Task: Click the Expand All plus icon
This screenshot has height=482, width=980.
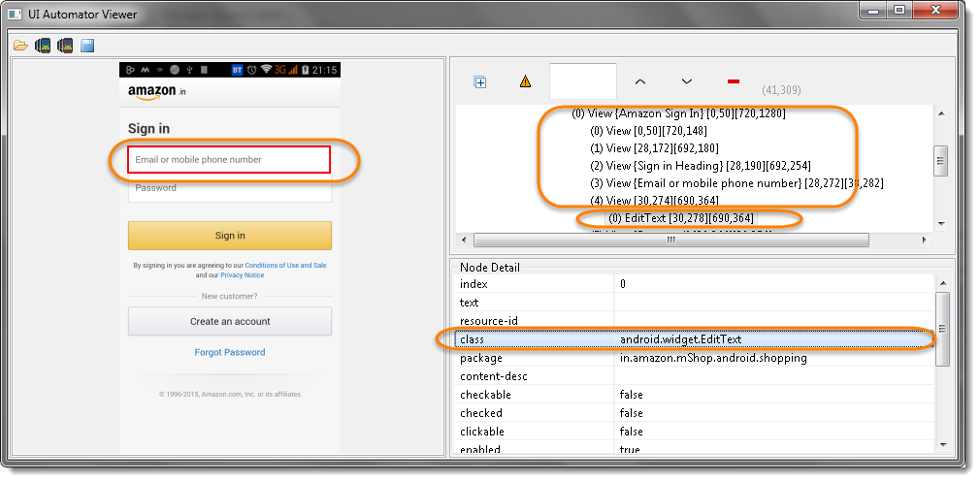Action: (x=480, y=81)
